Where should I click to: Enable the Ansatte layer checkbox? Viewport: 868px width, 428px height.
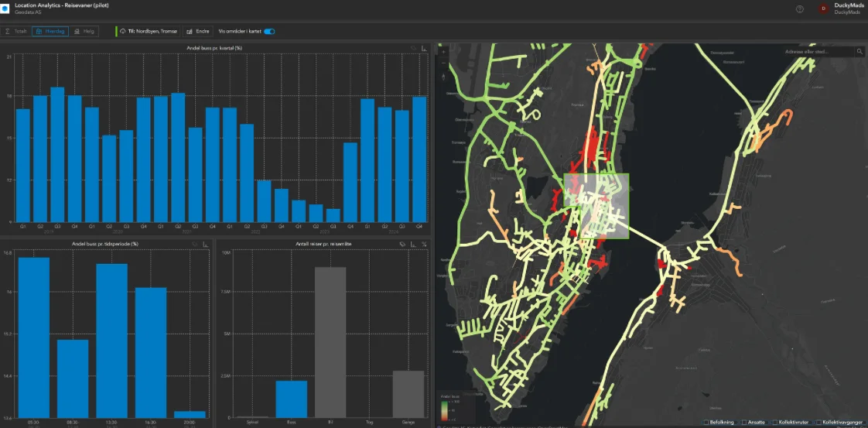click(744, 423)
